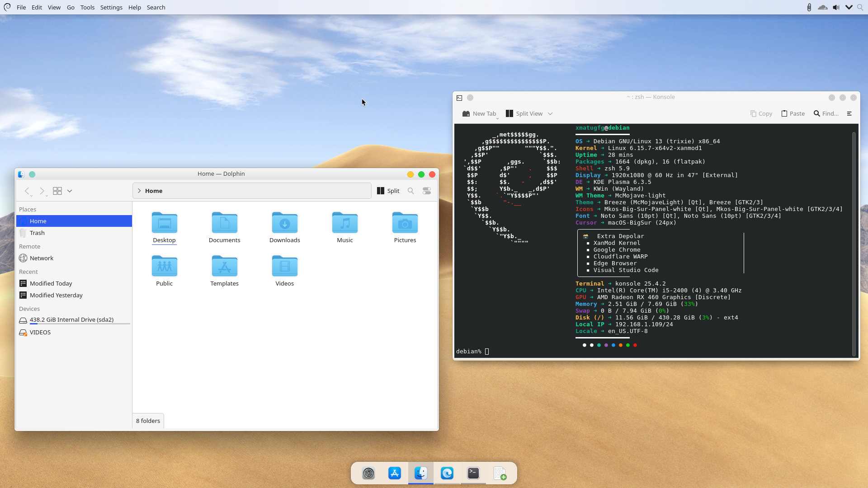Click the new document dock icon
This screenshot has width=868, height=488.
point(500,473)
